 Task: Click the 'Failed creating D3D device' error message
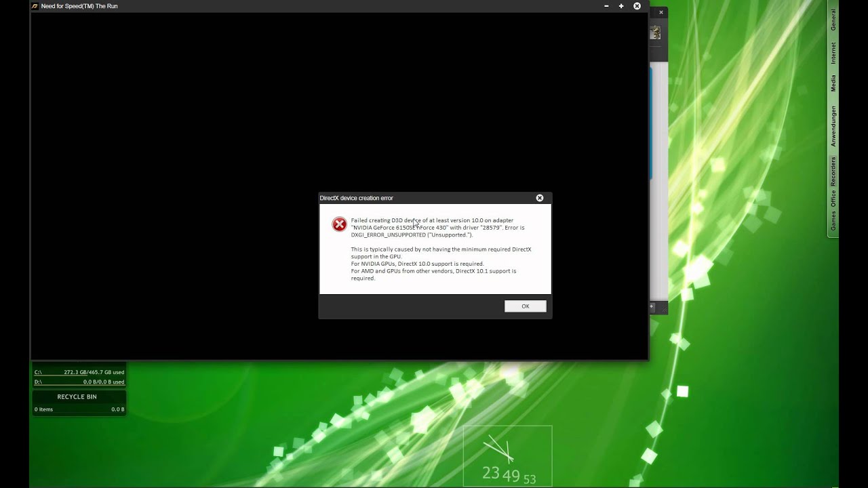point(437,227)
